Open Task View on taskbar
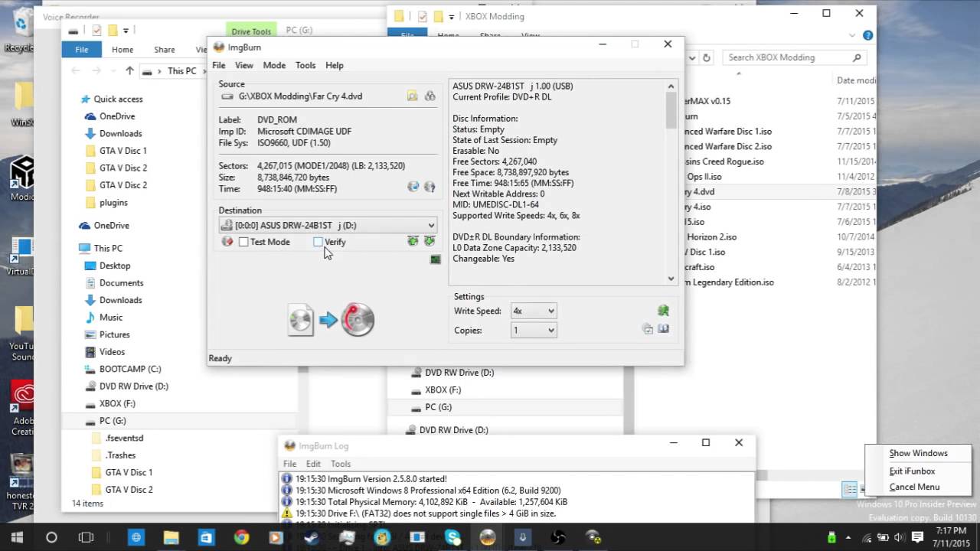 click(86, 538)
